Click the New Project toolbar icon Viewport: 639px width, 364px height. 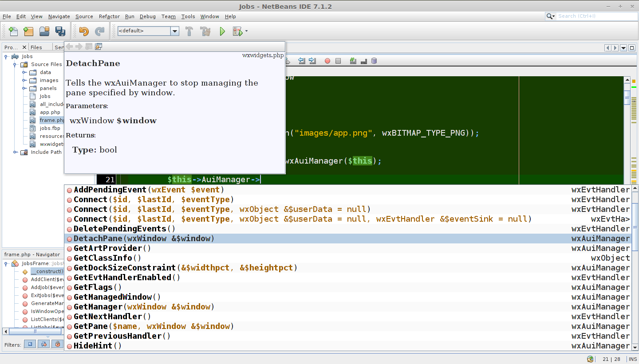tap(28, 31)
